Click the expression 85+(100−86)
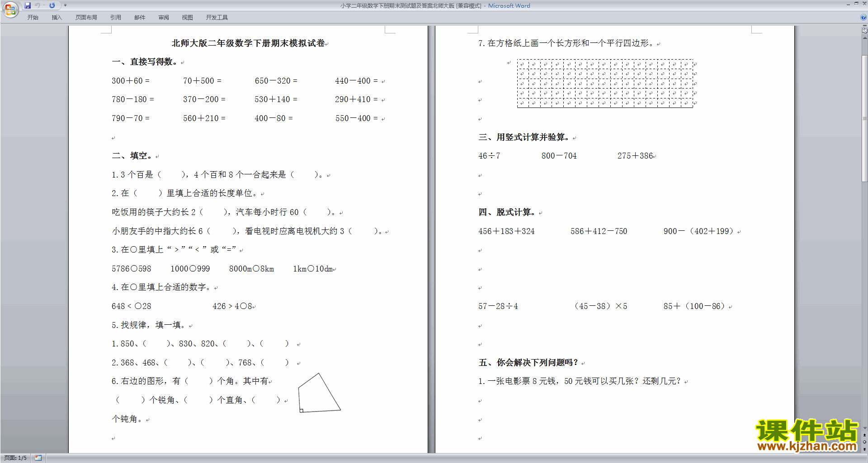 (x=694, y=306)
